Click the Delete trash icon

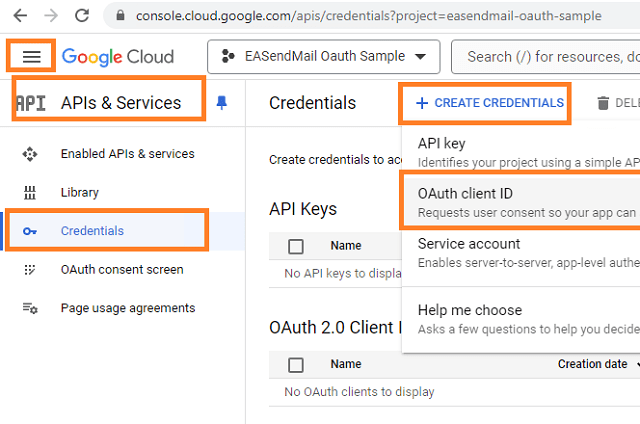[x=603, y=103]
